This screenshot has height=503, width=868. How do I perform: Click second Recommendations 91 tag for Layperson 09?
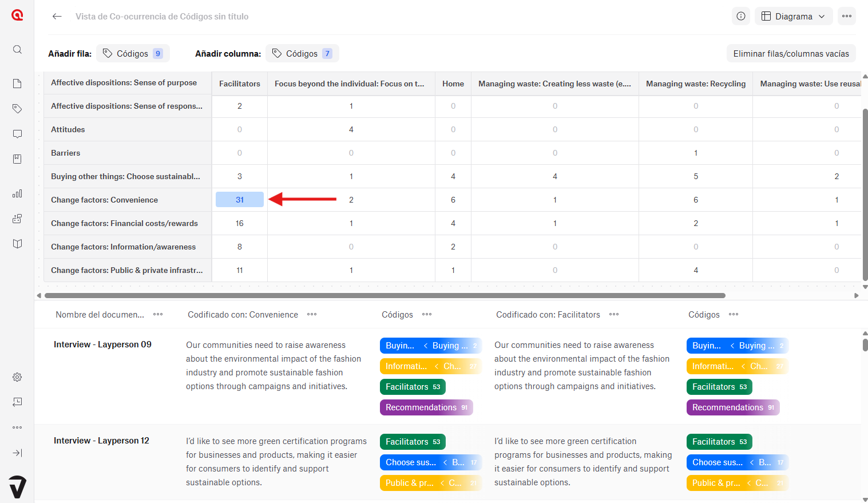pos(733,407)
